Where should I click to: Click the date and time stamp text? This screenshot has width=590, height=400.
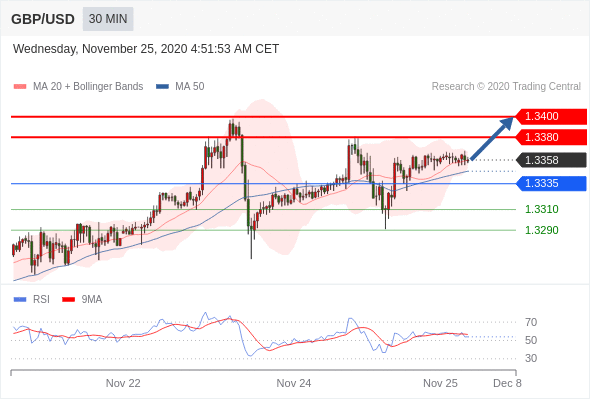[x=146, y=49]
